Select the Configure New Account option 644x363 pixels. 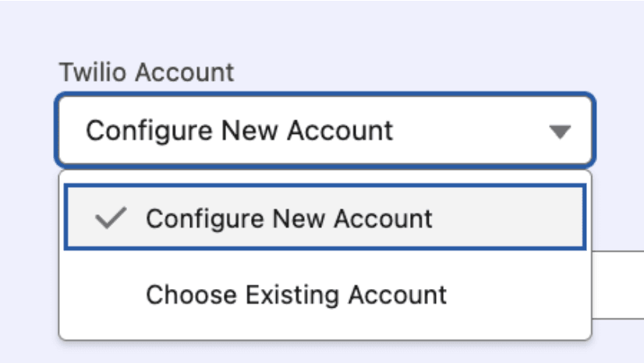click(288, 218)
